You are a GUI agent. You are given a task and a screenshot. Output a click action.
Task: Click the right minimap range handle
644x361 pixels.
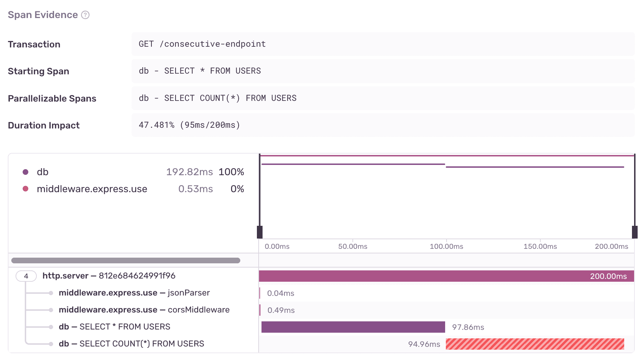click(634, 232)
